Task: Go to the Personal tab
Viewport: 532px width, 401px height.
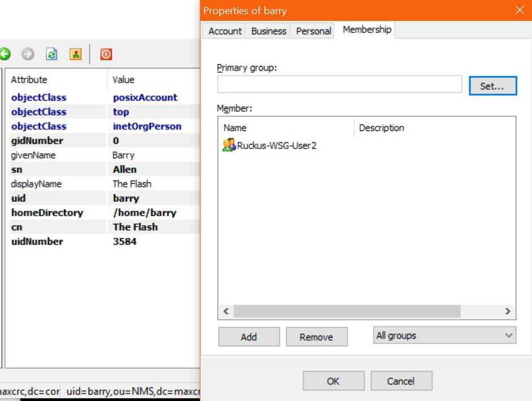Action: tap(313, 31)
